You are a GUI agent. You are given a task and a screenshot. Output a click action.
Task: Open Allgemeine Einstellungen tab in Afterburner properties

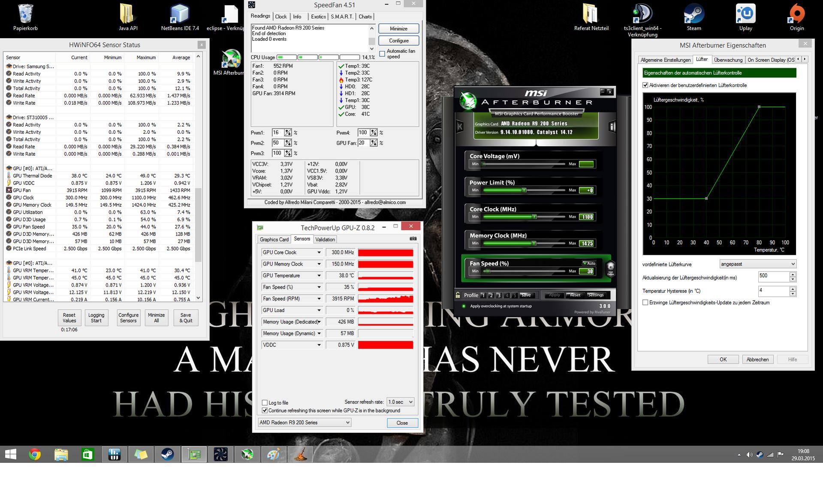[666, 60]
